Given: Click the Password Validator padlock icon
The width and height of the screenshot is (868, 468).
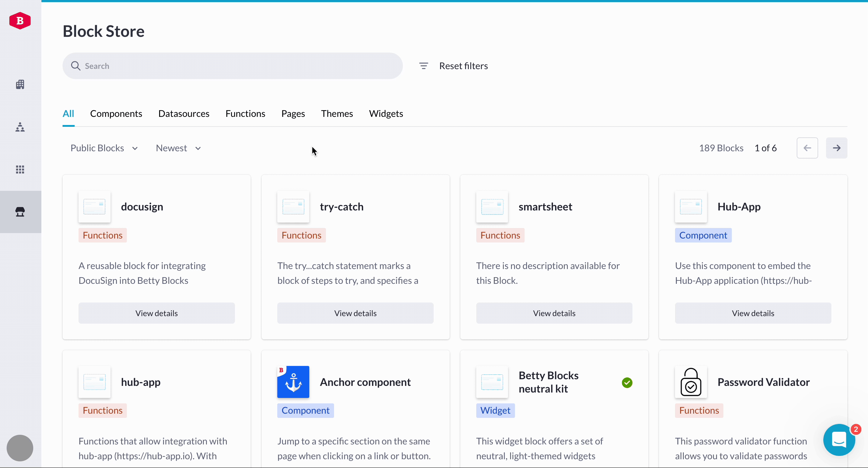Looking at the screenshot, I should click(x=691, y=382).
